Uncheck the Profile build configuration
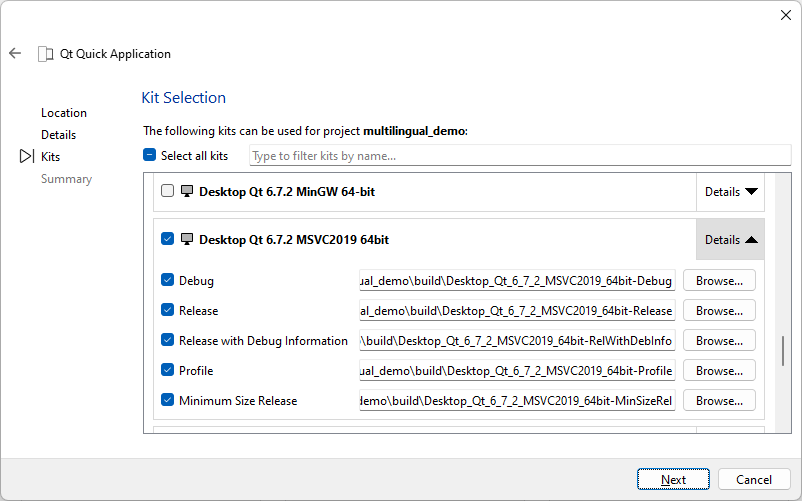Viewport: 802px width, 501px height. coord(167,371)
